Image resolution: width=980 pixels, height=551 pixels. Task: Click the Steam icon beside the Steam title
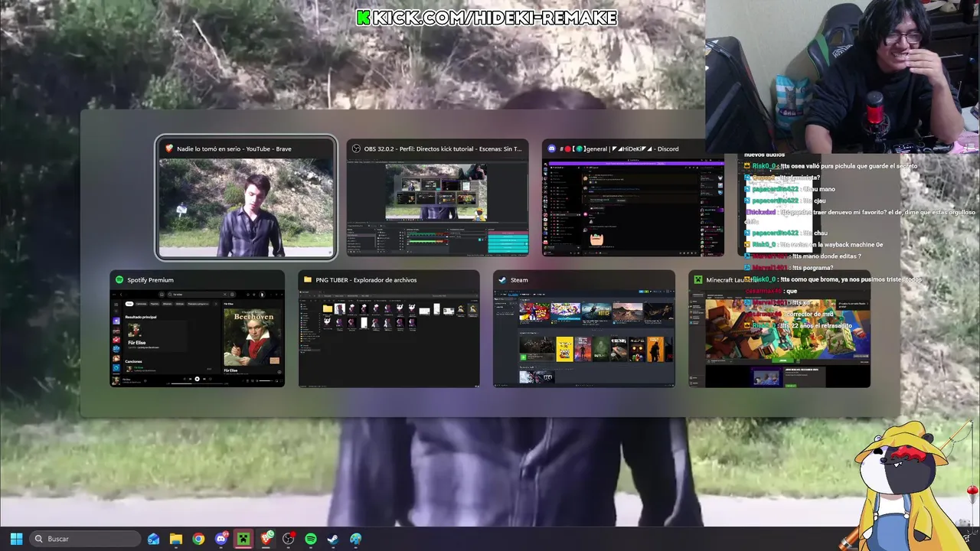(503, 279)
